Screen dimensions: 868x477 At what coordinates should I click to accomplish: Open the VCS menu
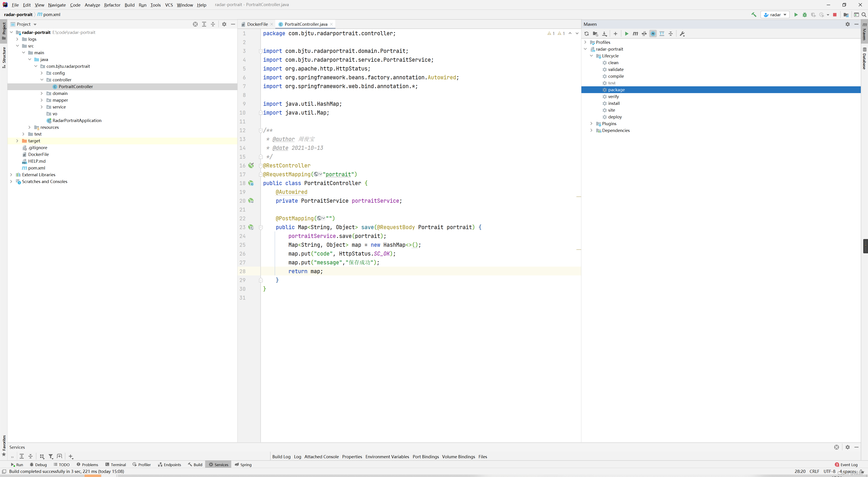click(x=169, y=5)
